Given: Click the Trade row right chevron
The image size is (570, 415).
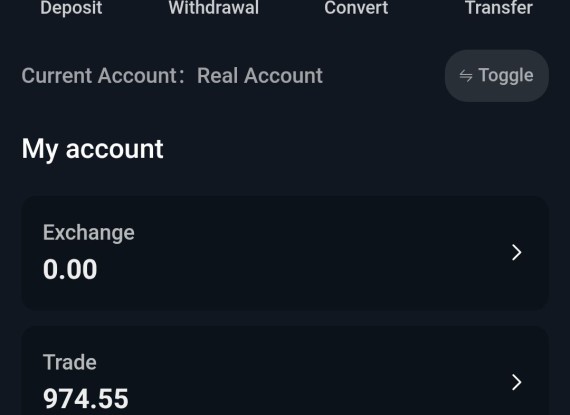Looking at the screenshot, I should (x=517, y=382).
